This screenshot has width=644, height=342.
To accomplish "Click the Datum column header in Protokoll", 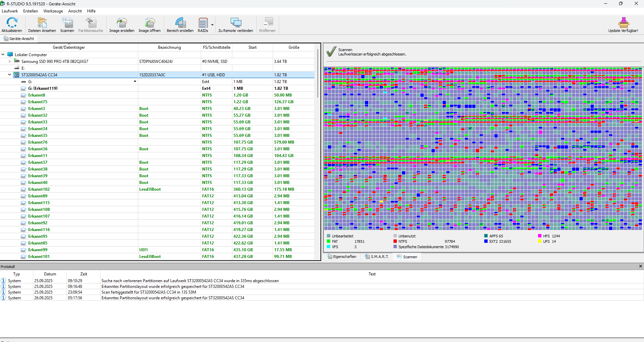I will [x=50, y=274].
